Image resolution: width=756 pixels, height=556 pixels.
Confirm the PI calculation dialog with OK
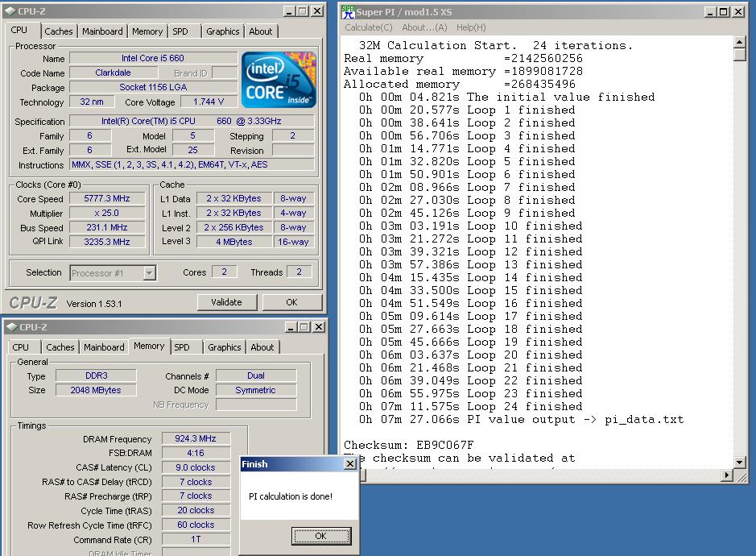[321, 536]
